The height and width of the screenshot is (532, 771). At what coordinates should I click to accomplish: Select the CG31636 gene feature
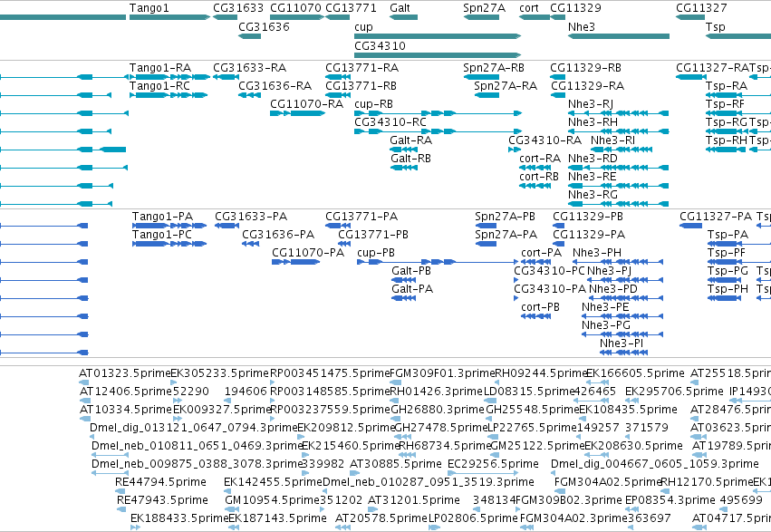tap(250, 36)
